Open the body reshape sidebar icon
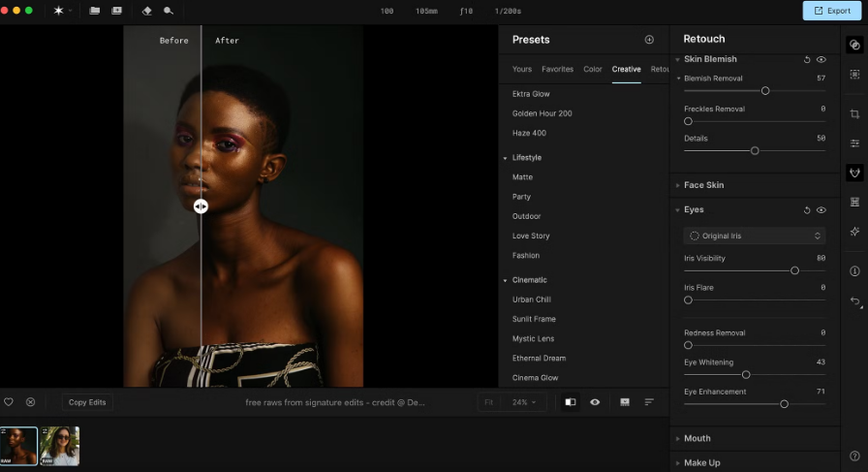The width and height of the screenshot is (868, 472). 854,202
